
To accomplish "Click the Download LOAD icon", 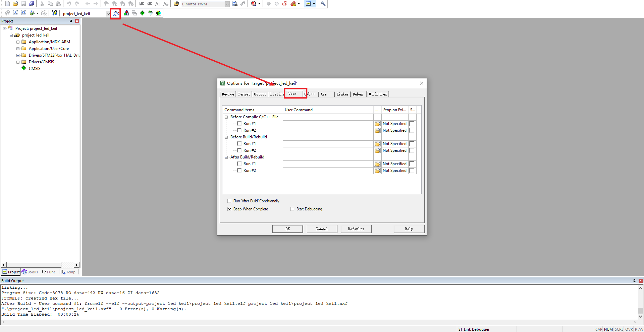I will click(x=55, y=13).
